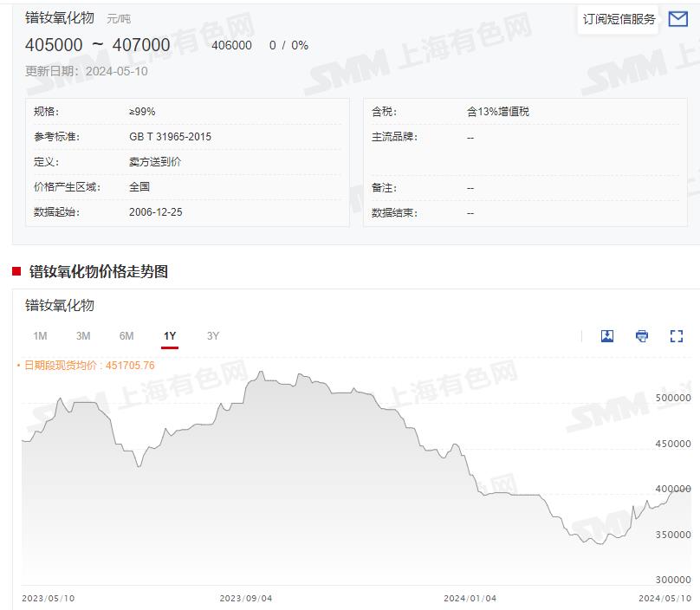Image resolution: width=700 pixels, height=610 pixels.
Task: Click the print chart icon
Action: click(x=641, y=335)
